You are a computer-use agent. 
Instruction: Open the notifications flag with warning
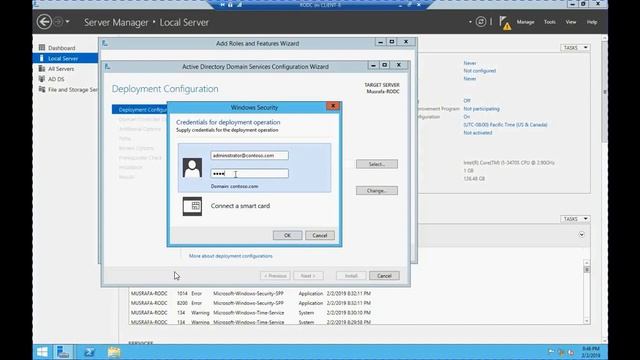click(505, 23)
